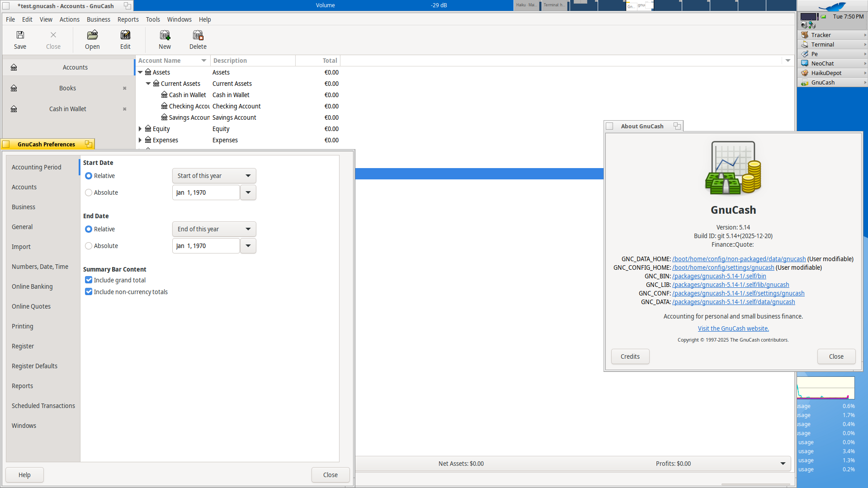The height and width of the screenshot is (488, 868).
Task: Click the Delete account toolbar icon
Action: point(198,35)
